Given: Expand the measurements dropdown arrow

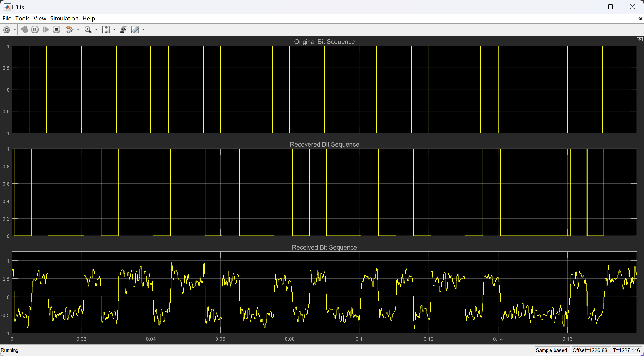Looking at the screenshot, I should [143, 30].
